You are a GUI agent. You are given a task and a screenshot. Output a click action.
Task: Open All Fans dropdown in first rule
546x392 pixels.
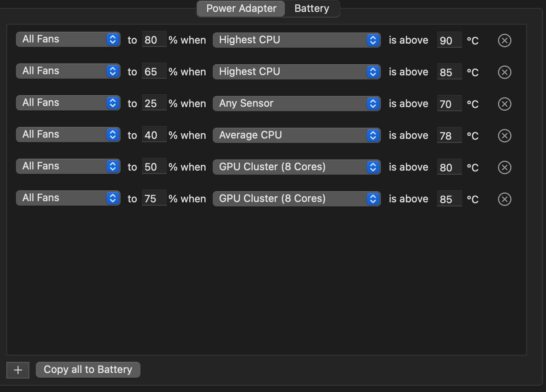[x=68, y=39]
